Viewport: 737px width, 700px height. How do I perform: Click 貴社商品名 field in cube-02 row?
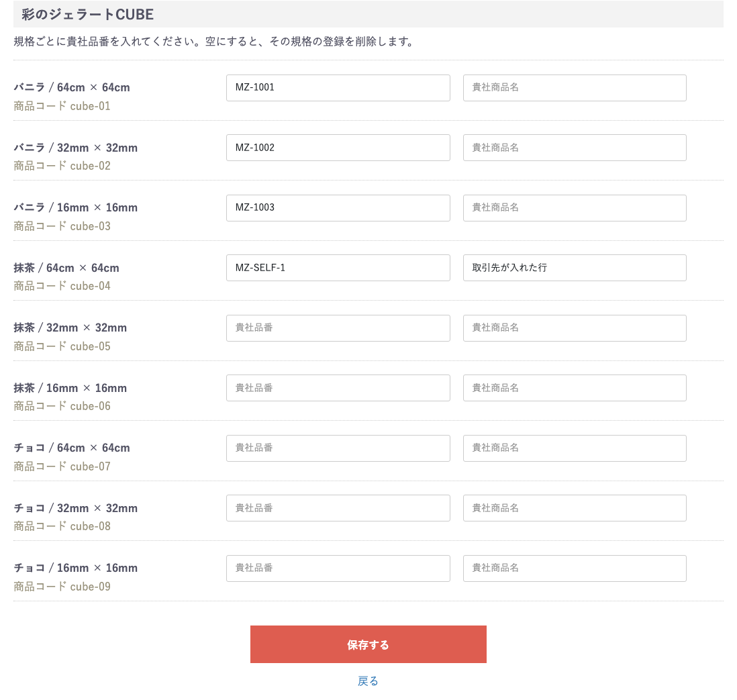tap(575, 148)
